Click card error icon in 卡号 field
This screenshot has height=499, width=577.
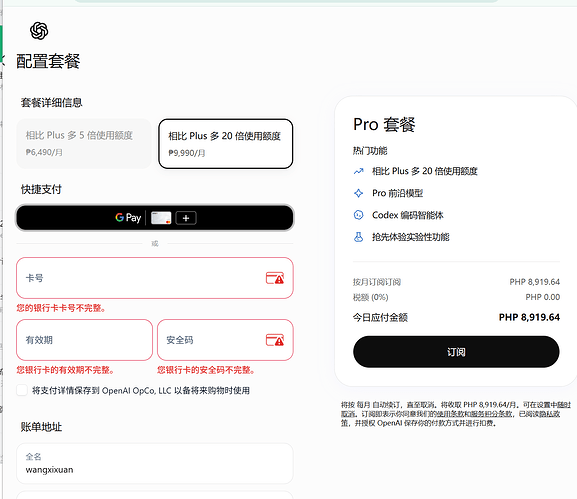tap(275, 278)
